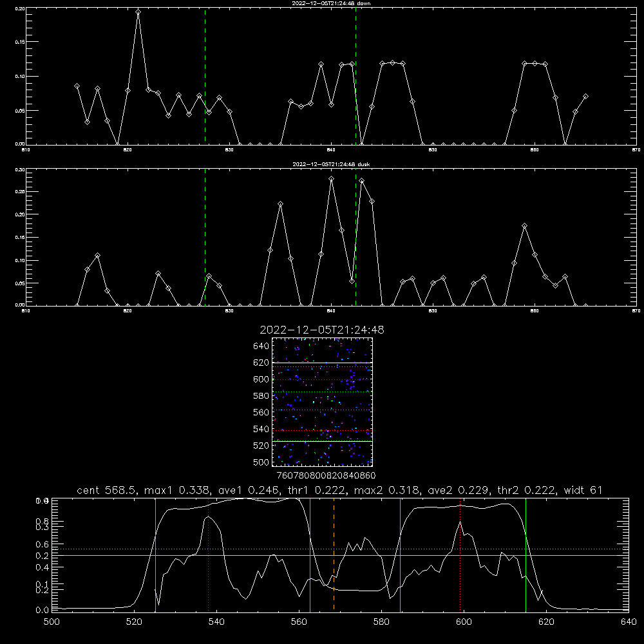
Task: Click the dusk plot peak marker near 817
Action: coord(97,256)
